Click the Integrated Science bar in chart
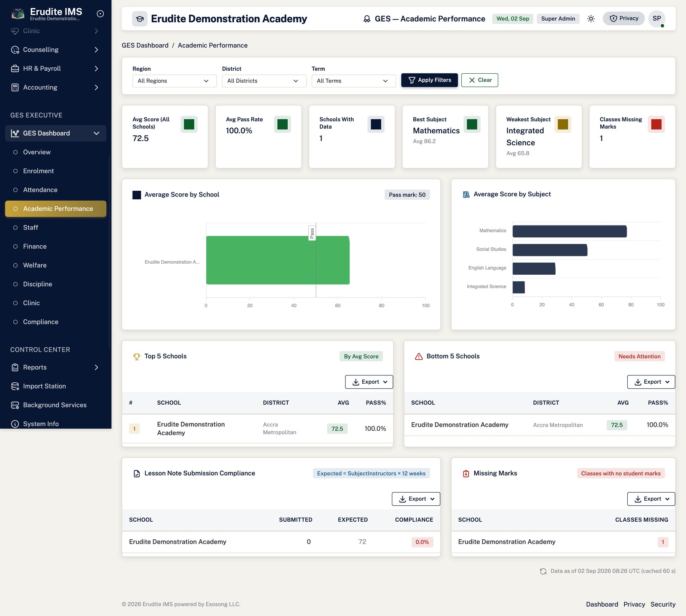 click(519, 287)
